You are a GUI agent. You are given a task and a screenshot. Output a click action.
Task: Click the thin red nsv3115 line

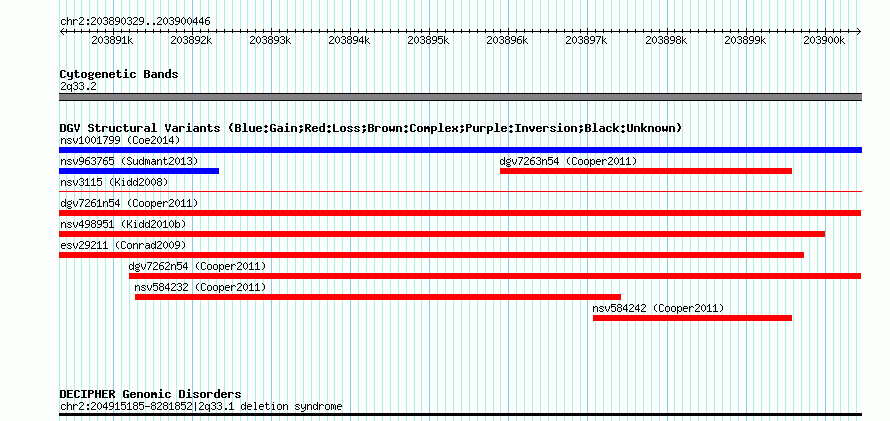[460, 192]
